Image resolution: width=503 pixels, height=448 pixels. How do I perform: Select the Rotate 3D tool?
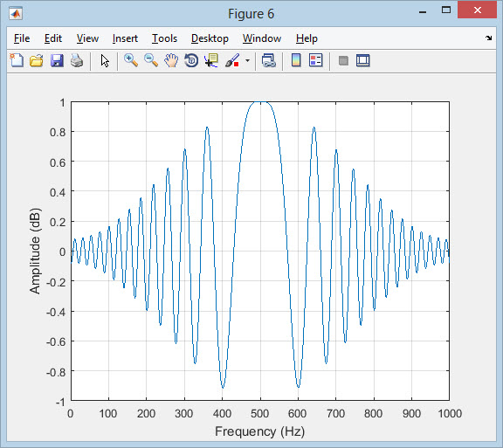(191, 60)
